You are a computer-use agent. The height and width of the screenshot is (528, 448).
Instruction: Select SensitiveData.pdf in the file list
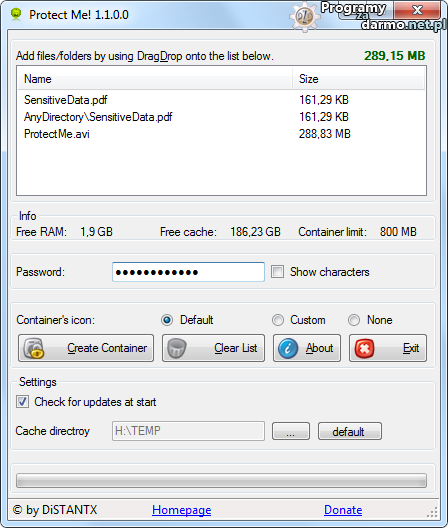(x=65, y=100)
